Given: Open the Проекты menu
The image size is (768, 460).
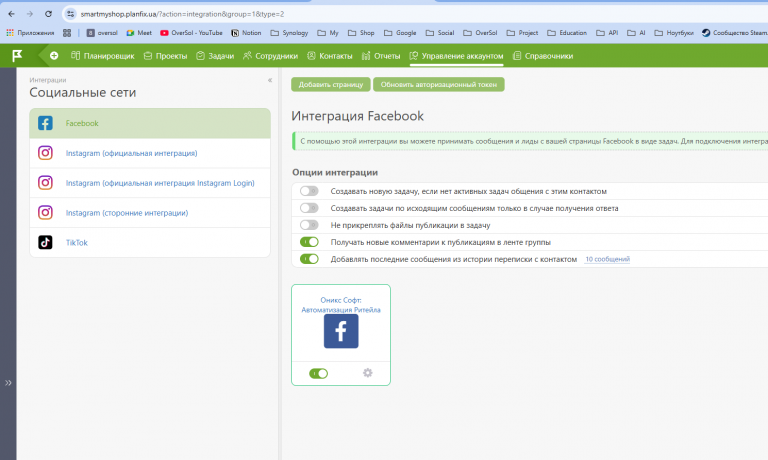Looking at the screenshot, I should [x=166, y=56].
